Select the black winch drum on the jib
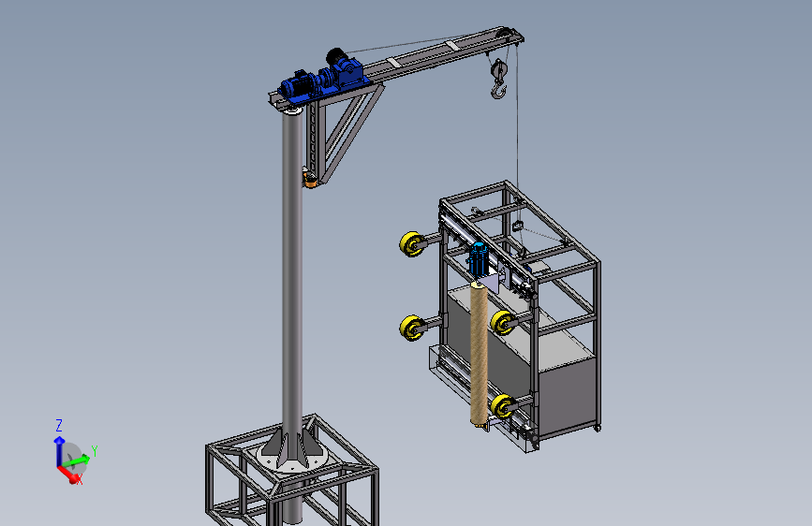 click(x=336, y=56)
